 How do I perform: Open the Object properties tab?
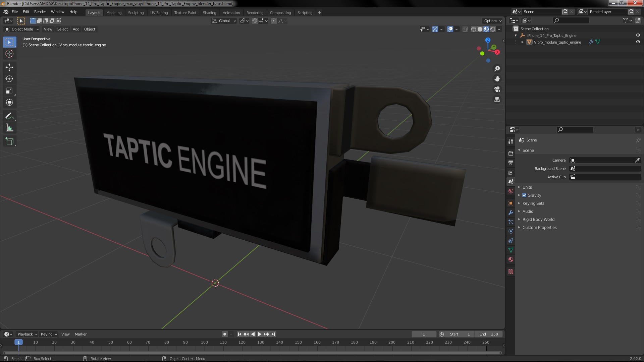tap(511, 203)
